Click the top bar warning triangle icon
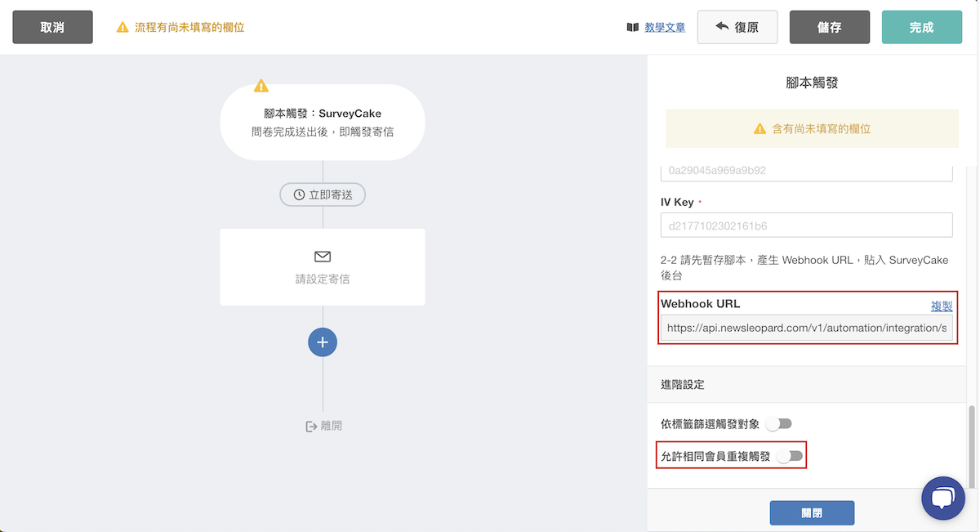This screenshot has width=980, height=532. [122, 27]
